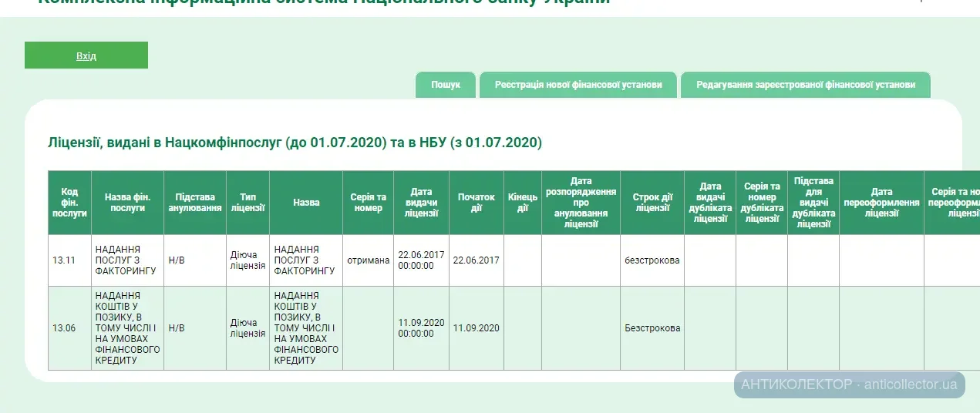This screenshot has width=980, height=413.
Task: Click the green Вхід login button
Action: pos(86,55)
